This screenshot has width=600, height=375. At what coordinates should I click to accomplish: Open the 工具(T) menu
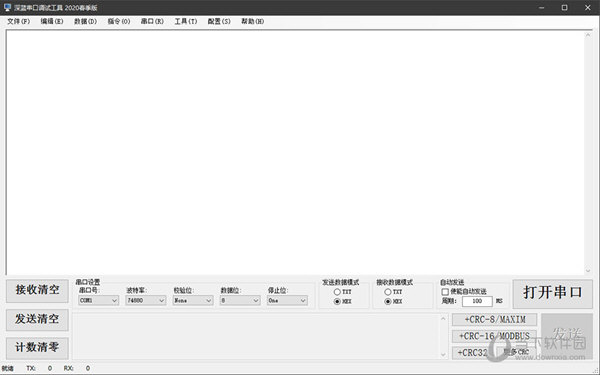click(186, 21)
